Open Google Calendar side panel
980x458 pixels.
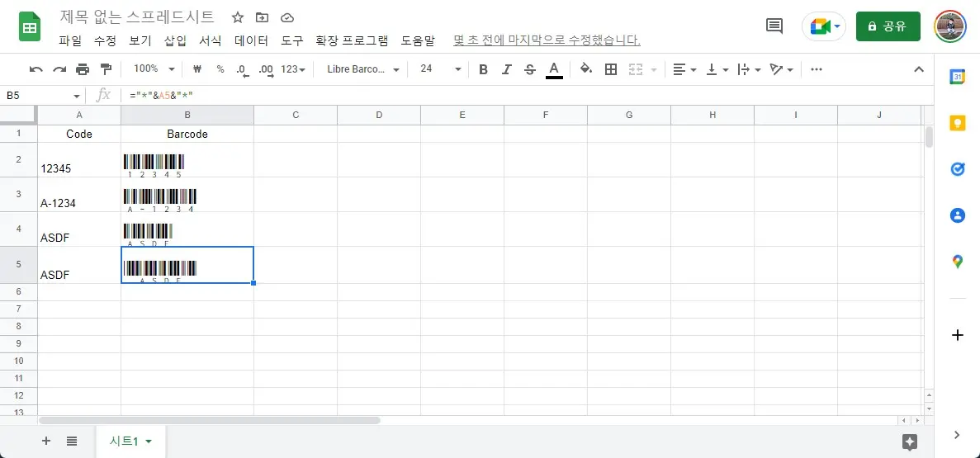click(957, 77)
